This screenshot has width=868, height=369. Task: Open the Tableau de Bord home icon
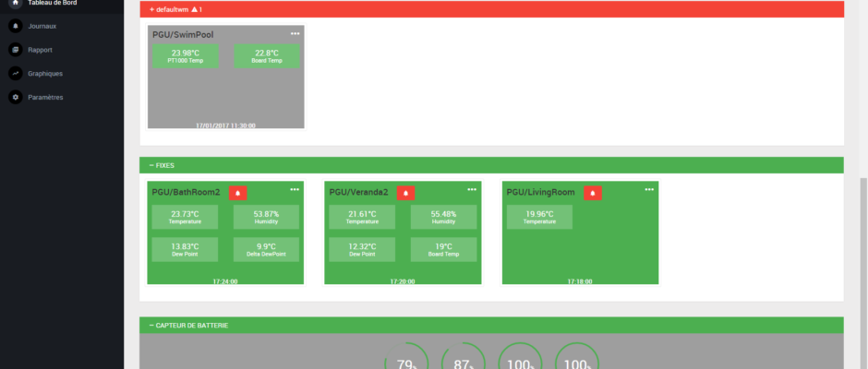tap(16, 3)
